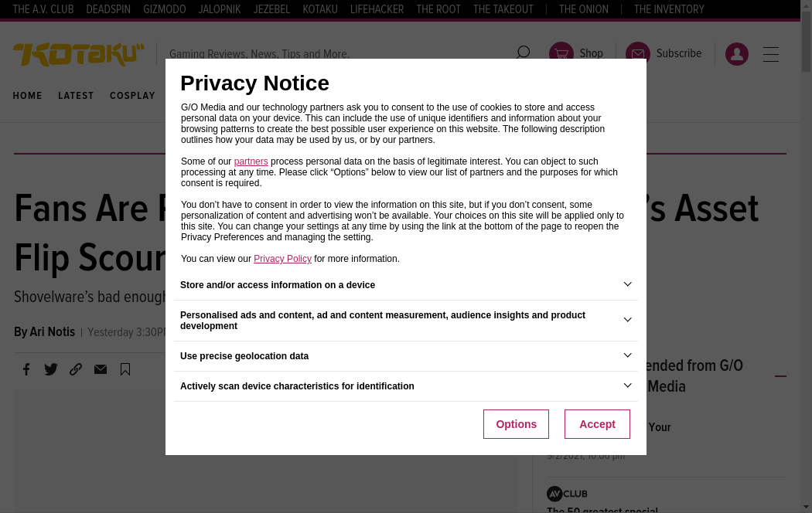Expand 'Use precise geolocation data' section

[627, 355]
